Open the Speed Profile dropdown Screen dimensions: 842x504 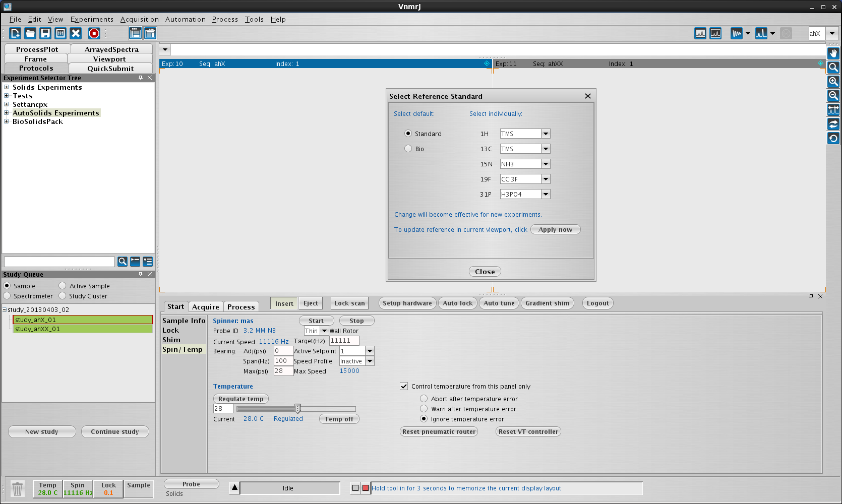click(x=370, y=361)
